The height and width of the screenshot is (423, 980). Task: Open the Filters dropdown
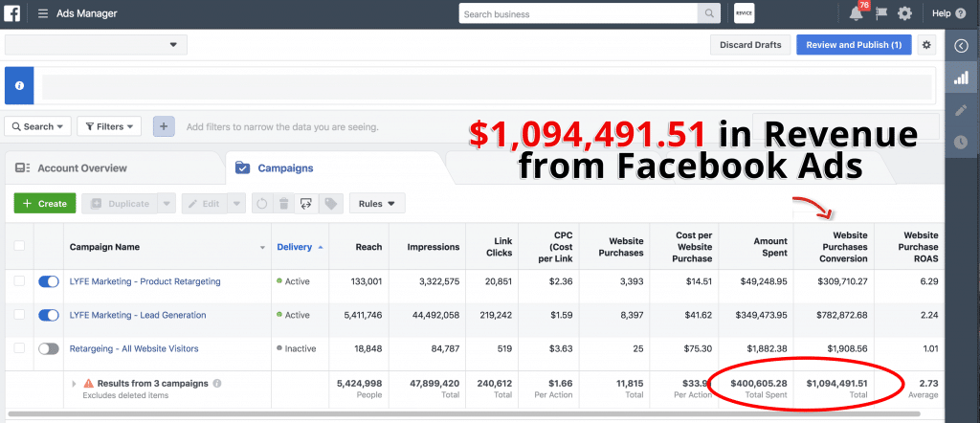(x=109, y=126)
